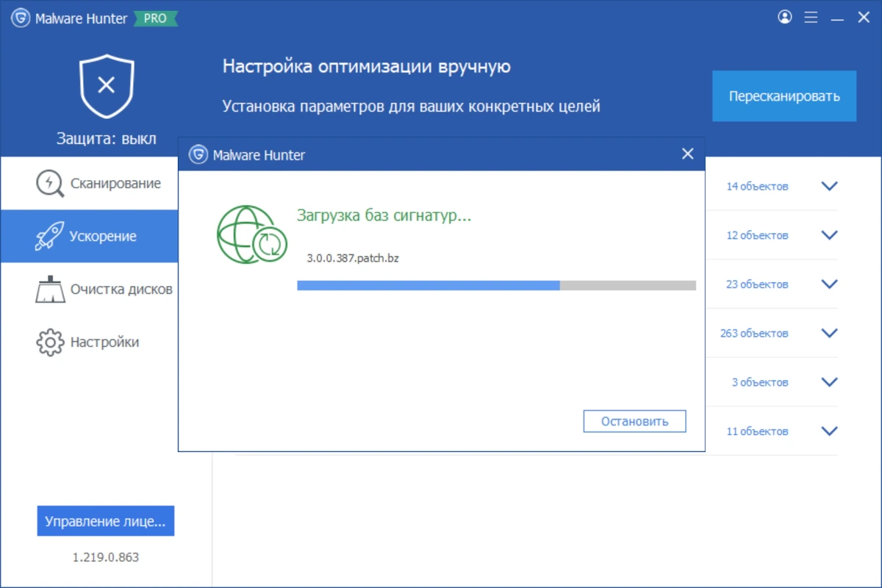The image size is (882, 588).
Task: Click the signature download progress bar
Action: 496,285
